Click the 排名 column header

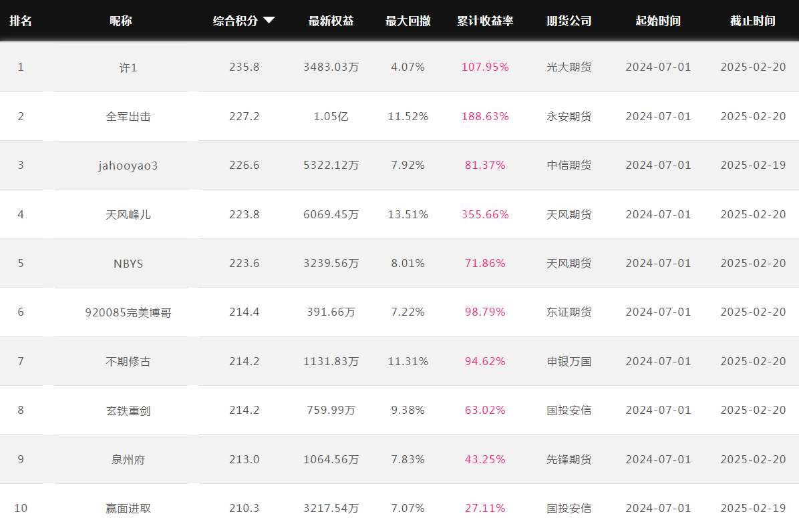(21, 21)
